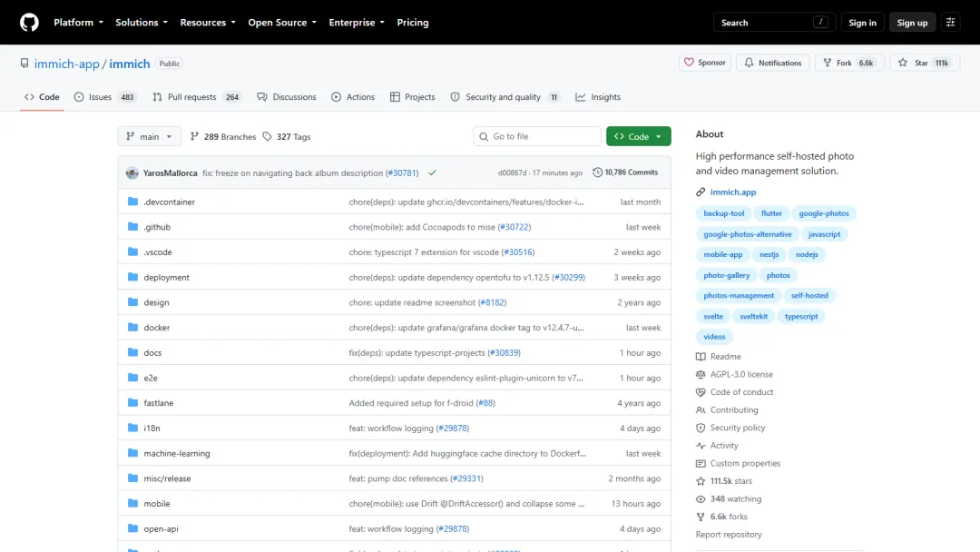Select the google-photos topic tag
The width and height of the screenshot is (980, 552).
[824, 213]
